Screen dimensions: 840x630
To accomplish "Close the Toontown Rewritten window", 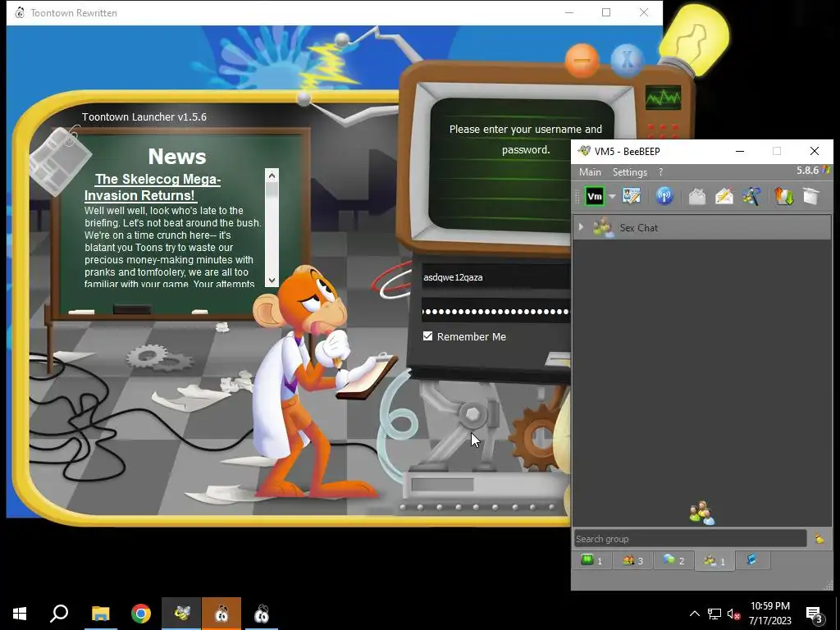I will 644,12.
